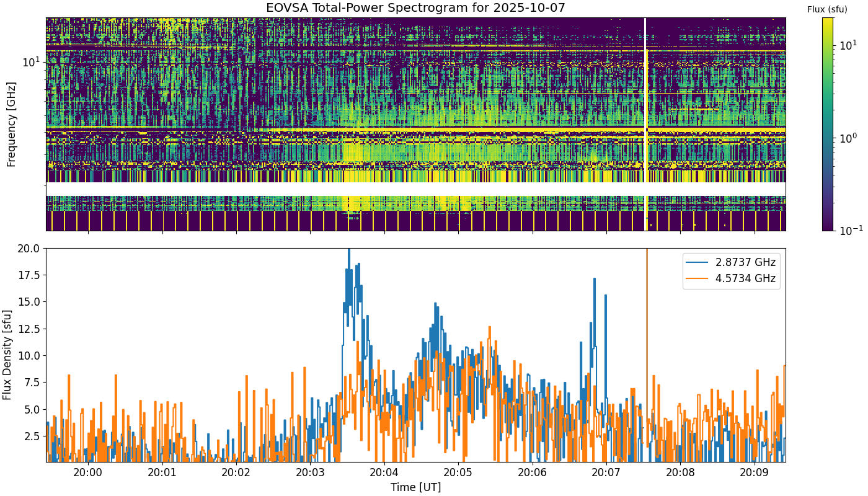Click the 20:03 tick label on time axis
The image size is (868, 496).
[x=310, y=472]
